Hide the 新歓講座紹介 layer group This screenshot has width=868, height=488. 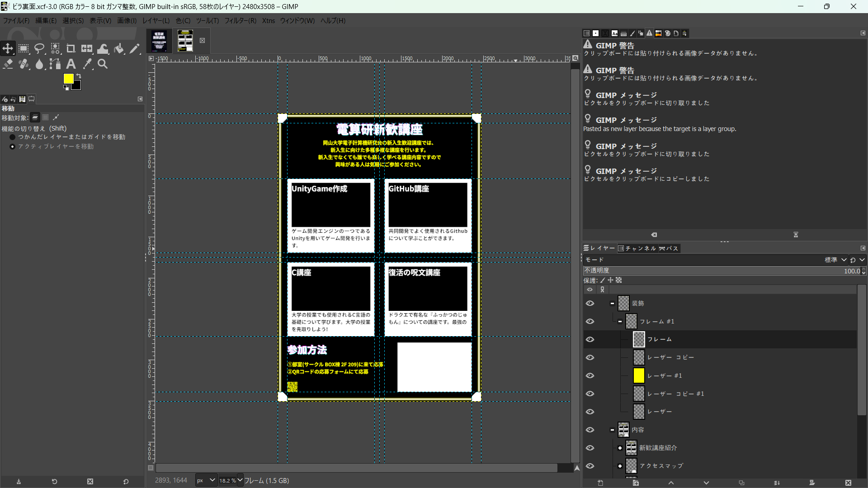pyautogui.click(x=590, y=448)
